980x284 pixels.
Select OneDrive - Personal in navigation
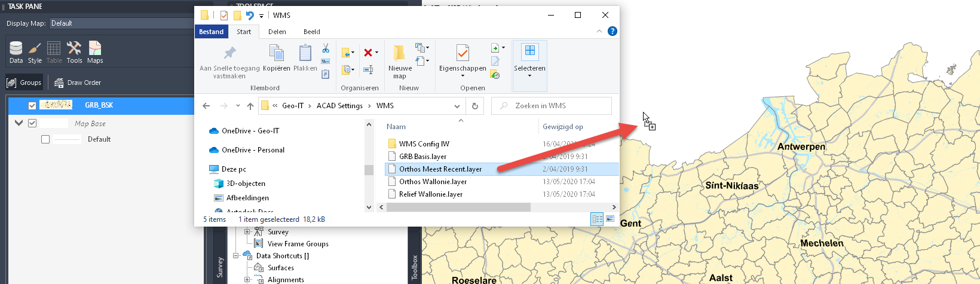(253, 150)
